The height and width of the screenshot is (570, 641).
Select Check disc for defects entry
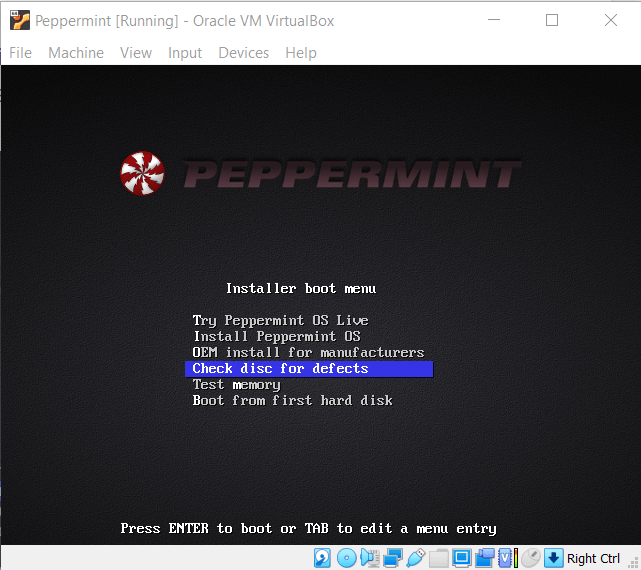pyautogui.click(x=309, y=369)
